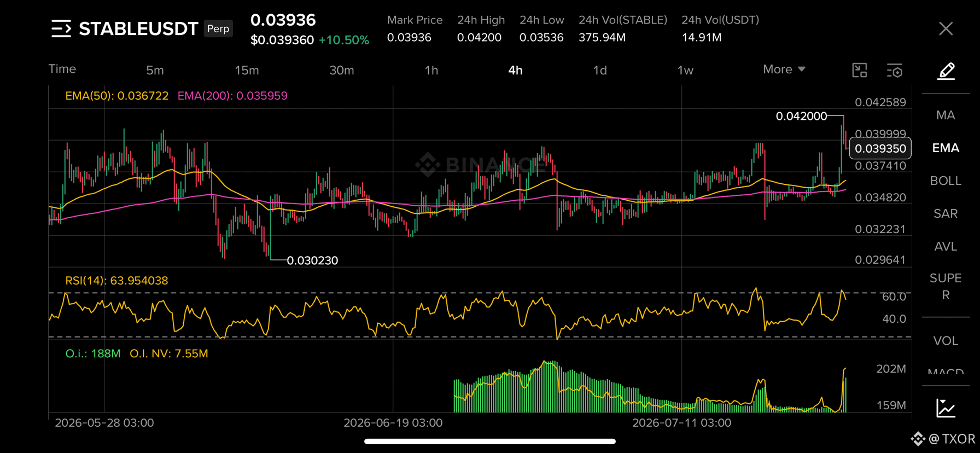Viewport: 980px width, 453px height.
Task: Toggle the VOL sub-indicator
Action: [x=946, y=341]
